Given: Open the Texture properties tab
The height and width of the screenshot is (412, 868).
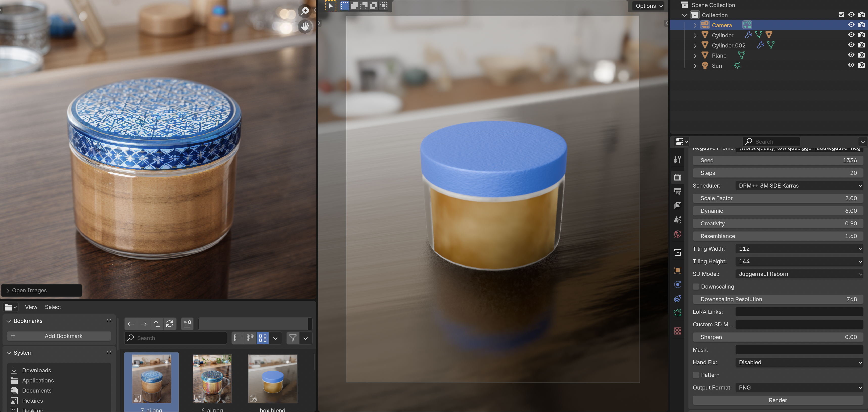Looking at the screenshot, I should click(678, 331).
